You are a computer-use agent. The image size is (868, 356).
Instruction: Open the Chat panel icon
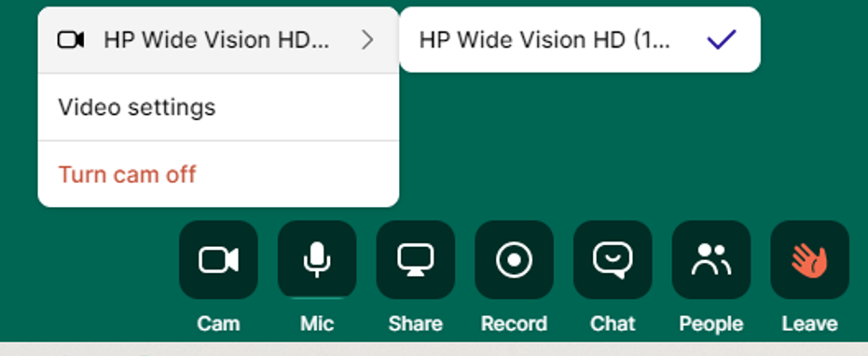coord(613,260)
